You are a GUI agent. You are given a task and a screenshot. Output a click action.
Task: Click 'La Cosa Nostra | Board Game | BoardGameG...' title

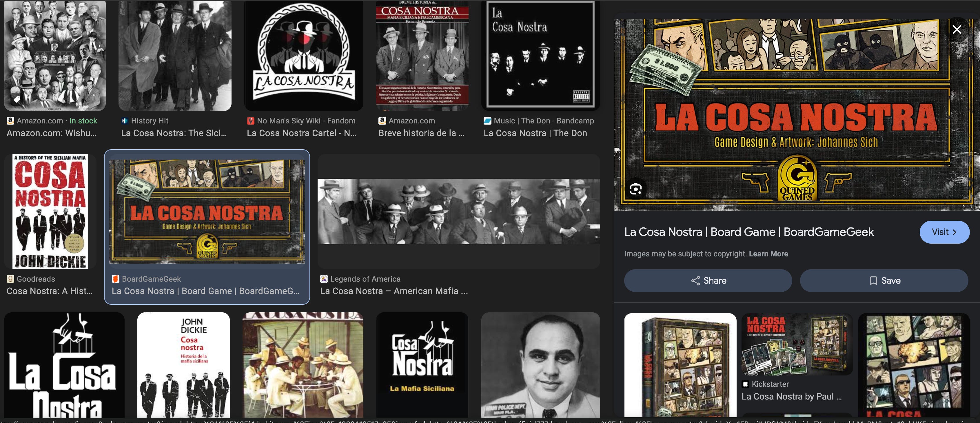(205, 291)
